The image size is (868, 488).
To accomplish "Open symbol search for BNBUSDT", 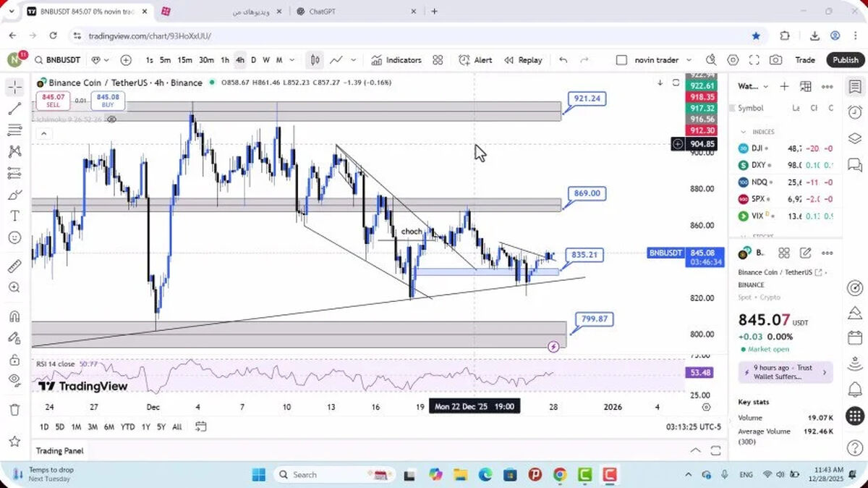I will pos(59,60).
